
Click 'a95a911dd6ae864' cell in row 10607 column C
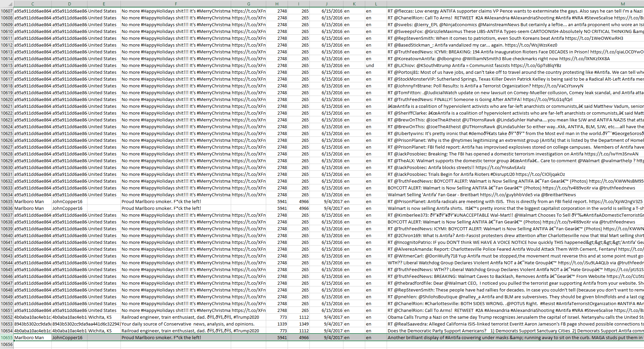coord(33,11)
